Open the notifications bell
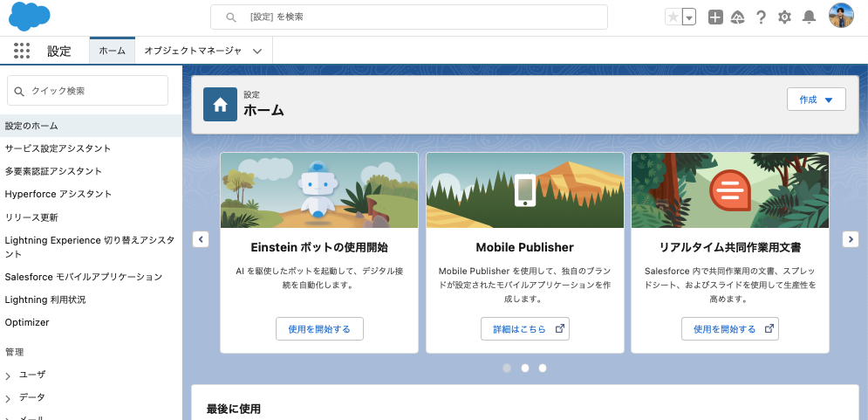This screenshot has height=420, width=868. pyautogui.click(x=810, y=17)
